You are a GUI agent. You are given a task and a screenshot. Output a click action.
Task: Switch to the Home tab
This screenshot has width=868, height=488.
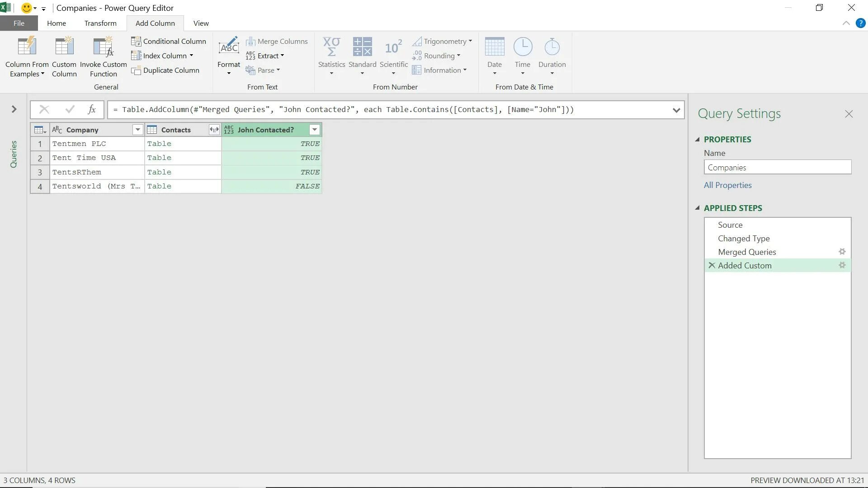(x=57, y=23)
